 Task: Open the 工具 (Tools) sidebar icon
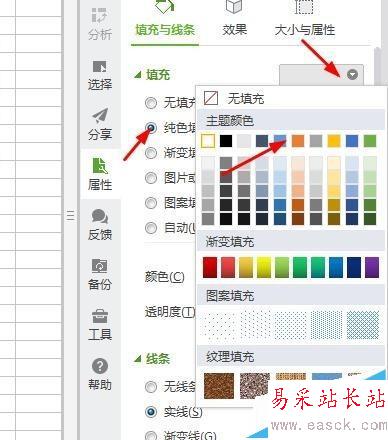(100, 325)
